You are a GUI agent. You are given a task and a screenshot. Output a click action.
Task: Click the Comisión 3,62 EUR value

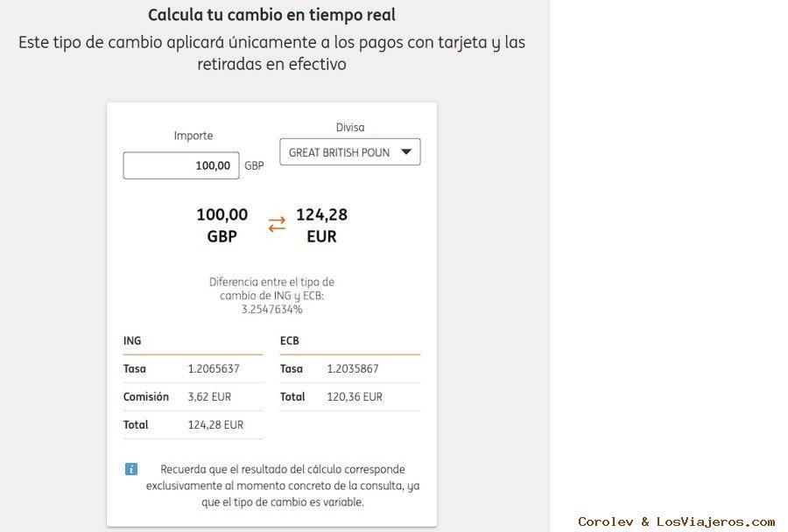pos(209,396)
